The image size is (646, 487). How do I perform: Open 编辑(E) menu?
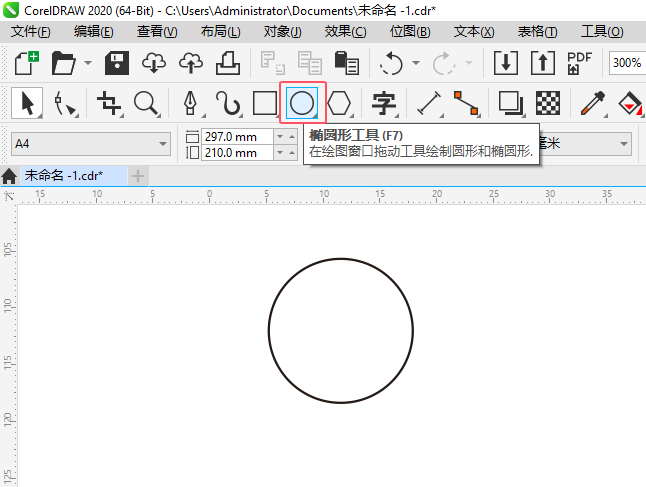click(x=94, y=32)
